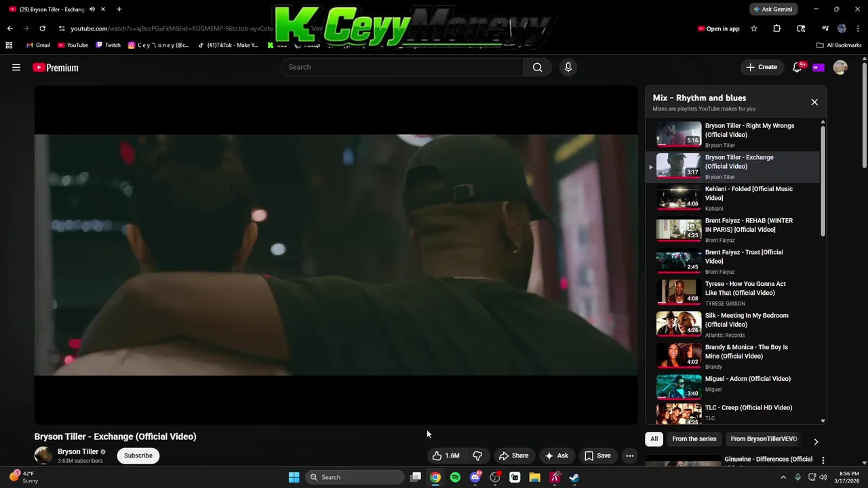Open more actions ellipsis under the video
868x488 pixels.
click(629, 455)
